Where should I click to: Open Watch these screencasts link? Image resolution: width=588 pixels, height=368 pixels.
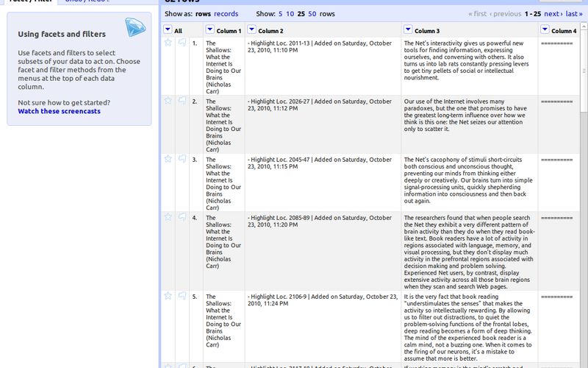pos(60,111)
